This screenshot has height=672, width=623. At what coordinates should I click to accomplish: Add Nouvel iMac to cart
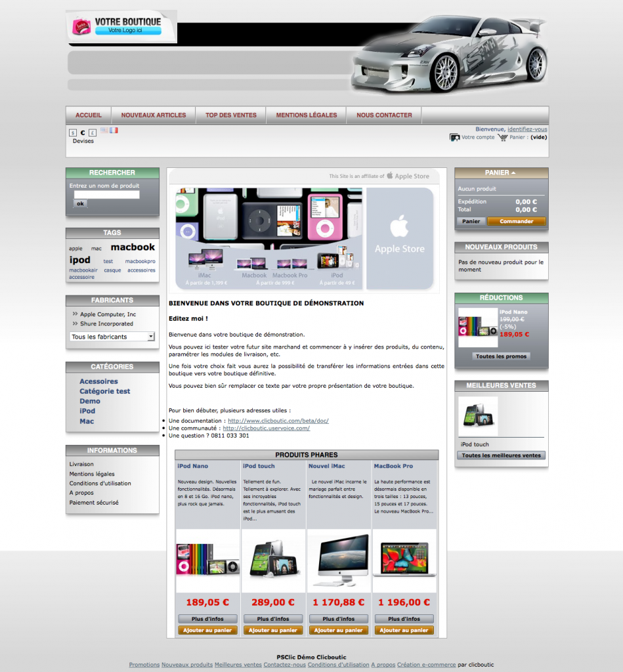coord(339,631)
